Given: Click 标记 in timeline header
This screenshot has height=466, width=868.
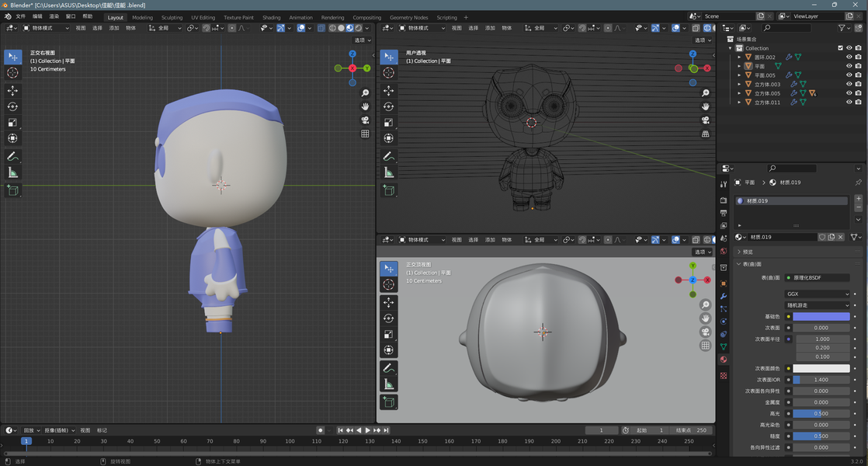Looking at the screenshot, I should tap(102, 430).
